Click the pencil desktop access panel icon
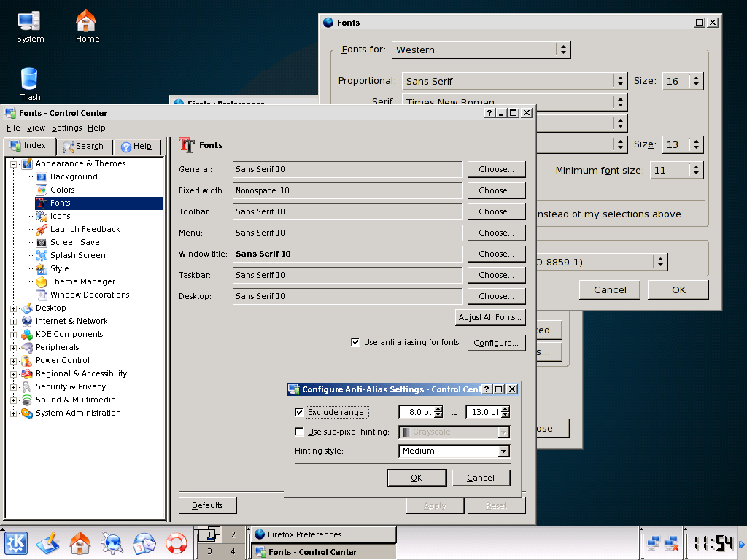747x560 pixels. click(48, 543)
